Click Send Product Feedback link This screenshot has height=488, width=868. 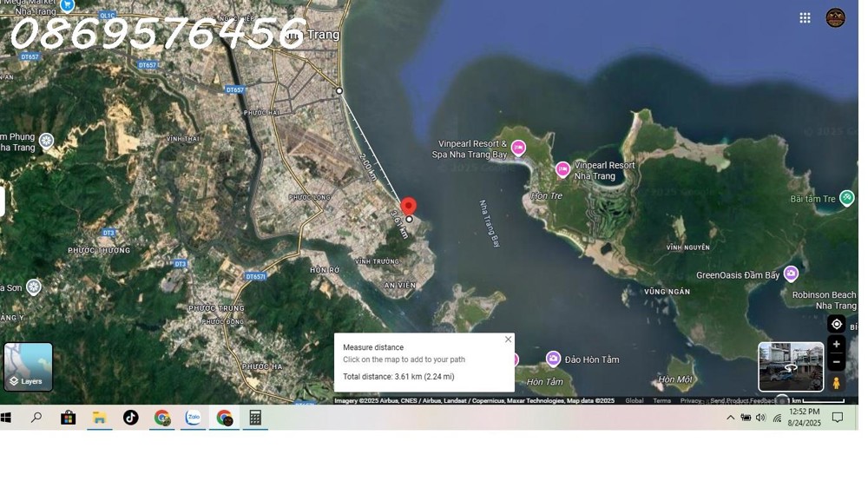click(744, 400)
